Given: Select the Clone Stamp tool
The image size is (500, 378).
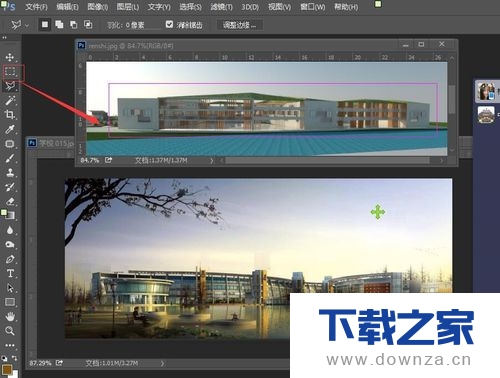Looking at the screenshot, I should [x=10, y=172].
